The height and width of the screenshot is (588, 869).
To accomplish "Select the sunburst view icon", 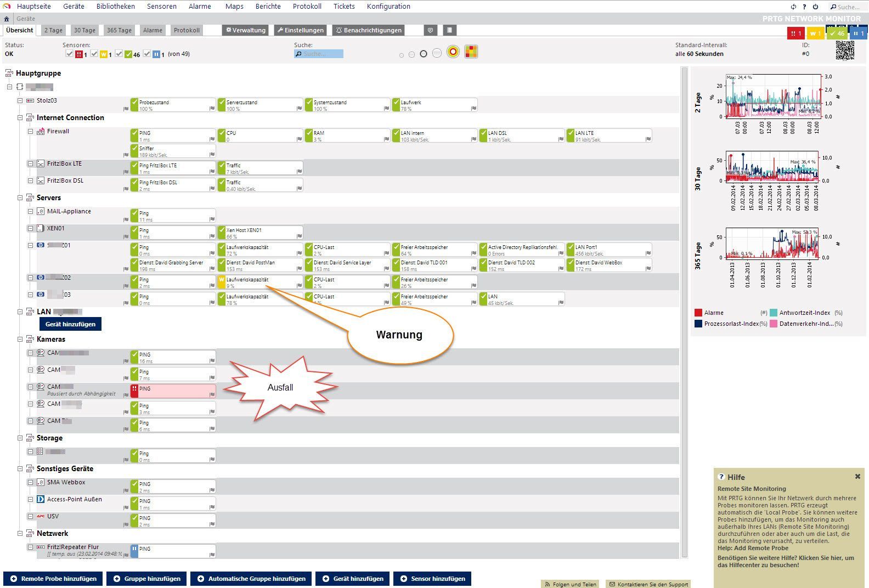I will (453, 52).
